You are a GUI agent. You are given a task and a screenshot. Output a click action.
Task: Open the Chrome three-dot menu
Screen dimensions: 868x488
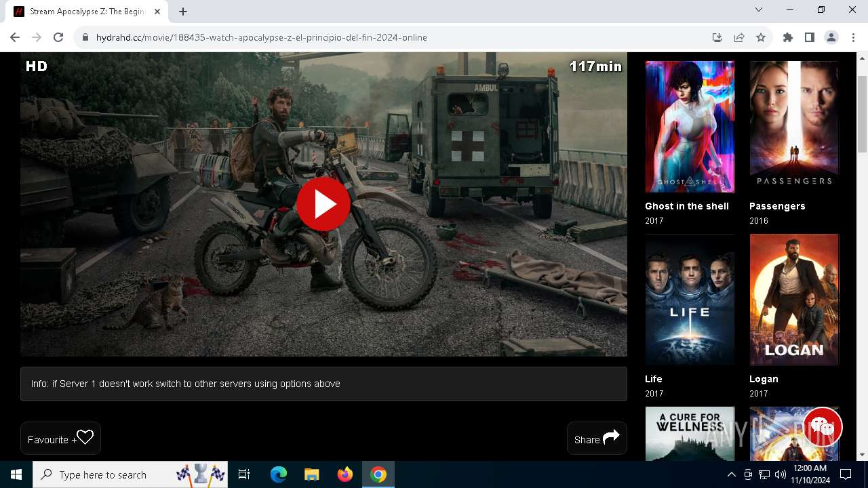click(x=853, y=37)
